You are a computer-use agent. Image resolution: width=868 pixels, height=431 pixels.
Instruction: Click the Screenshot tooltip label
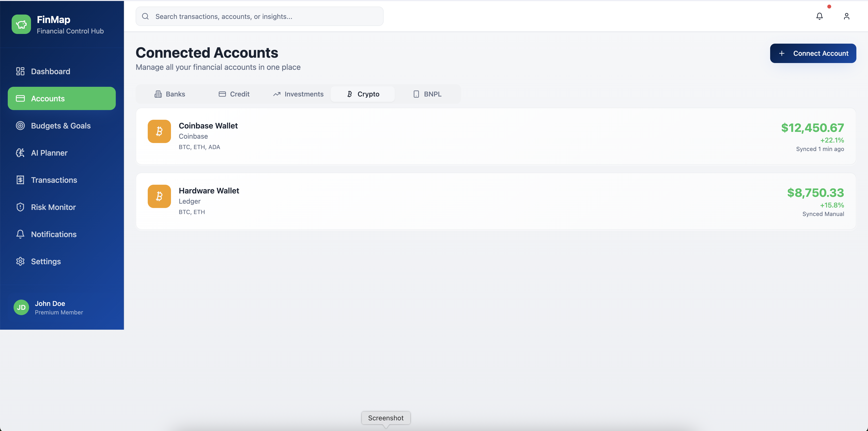coord(386,418)
